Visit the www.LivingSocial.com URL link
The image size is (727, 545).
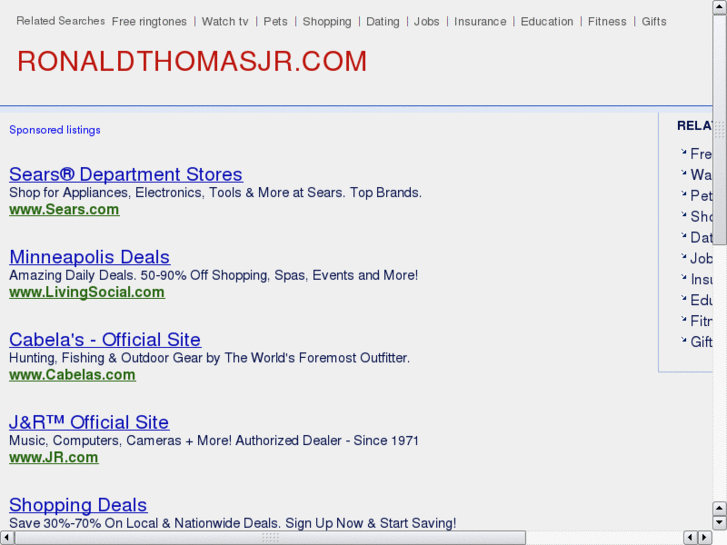click(x=87, y=292)
